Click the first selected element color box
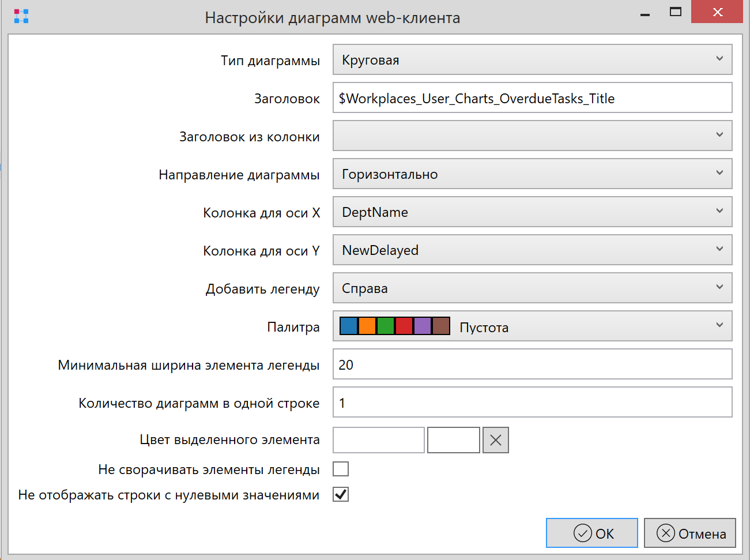 click(379, 440)
